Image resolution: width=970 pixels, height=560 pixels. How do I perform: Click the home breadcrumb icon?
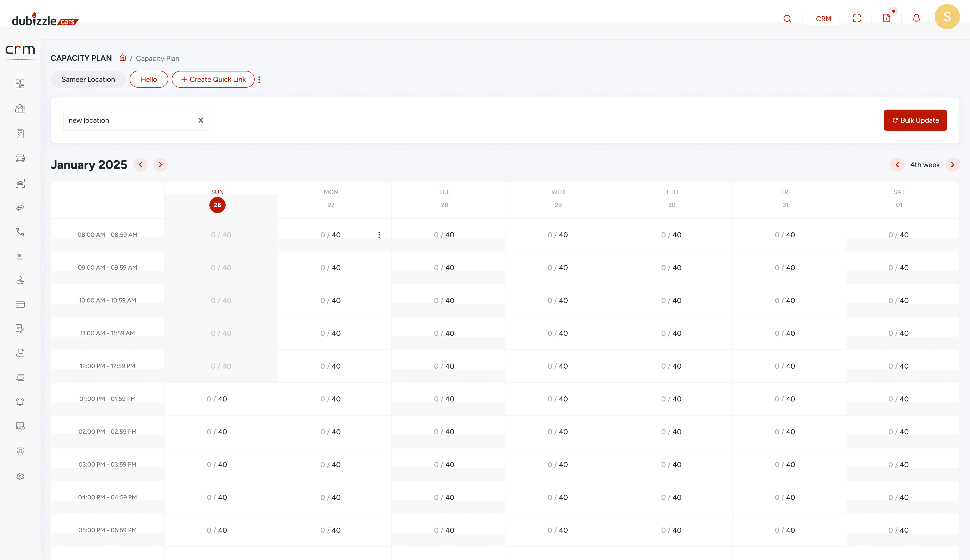[123, 58]
